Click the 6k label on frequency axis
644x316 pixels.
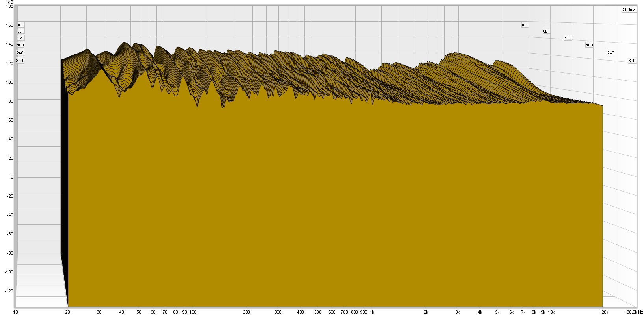[511, 312]
